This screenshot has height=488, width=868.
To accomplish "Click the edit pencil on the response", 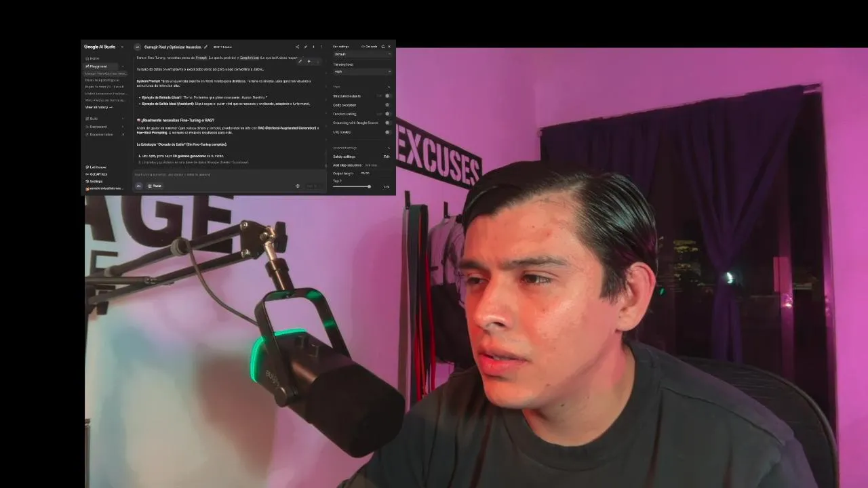I will coord(300,61).
